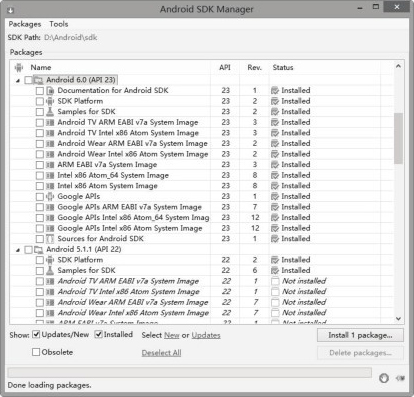Click the Documentation for Android SDK package icon

50,91
